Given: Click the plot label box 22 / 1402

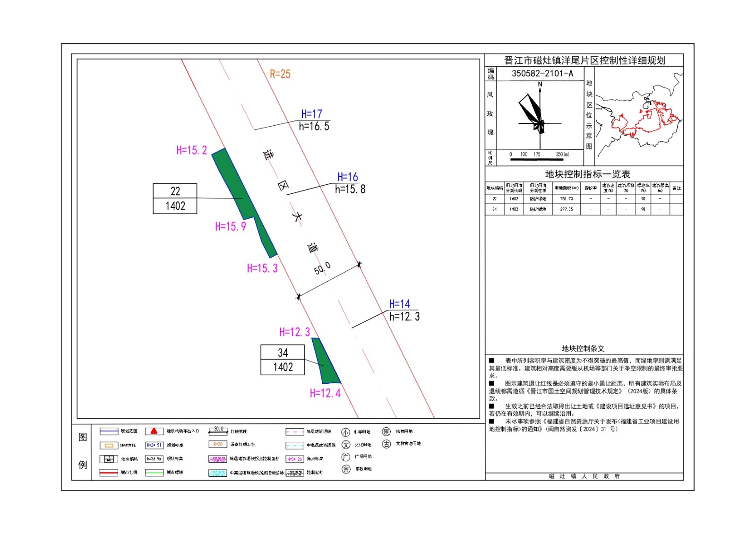Looking at the screenshot, I should [x=175, y=198].
